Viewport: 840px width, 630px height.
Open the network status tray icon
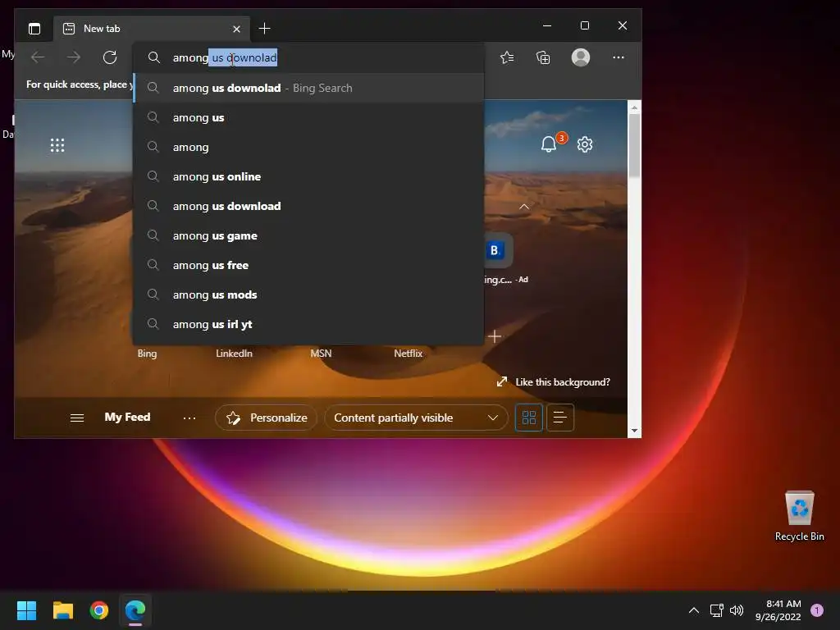click(716, 610)
